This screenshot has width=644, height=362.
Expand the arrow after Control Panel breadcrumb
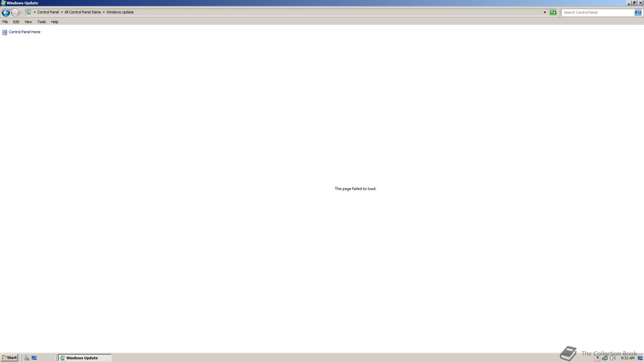pos(62,12)
